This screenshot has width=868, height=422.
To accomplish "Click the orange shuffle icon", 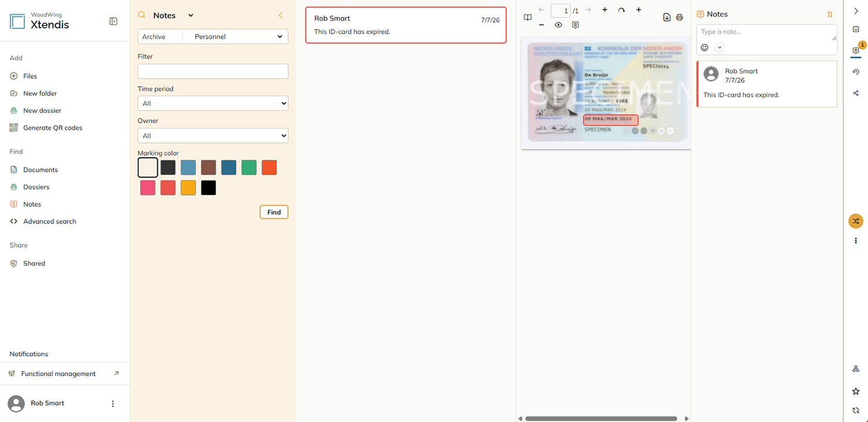I will (x=856, y=221).
